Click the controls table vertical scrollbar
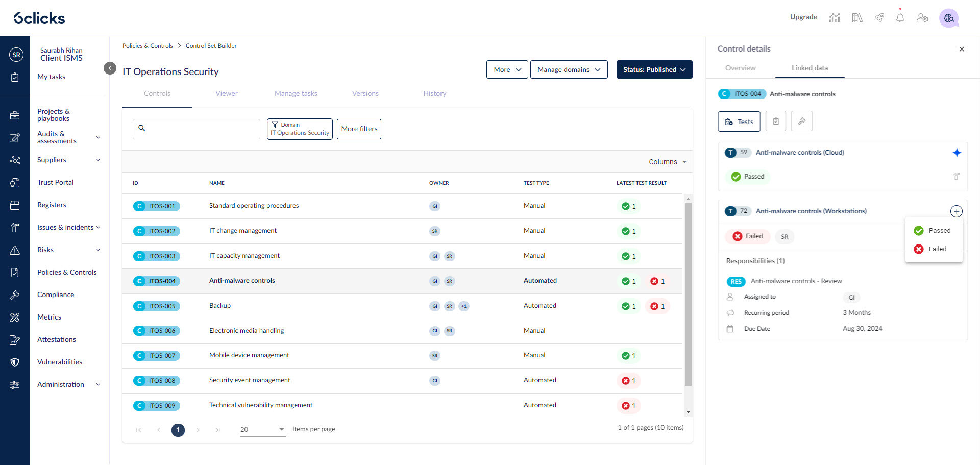Viewport: 980px width, 465px height. point(688,293)
